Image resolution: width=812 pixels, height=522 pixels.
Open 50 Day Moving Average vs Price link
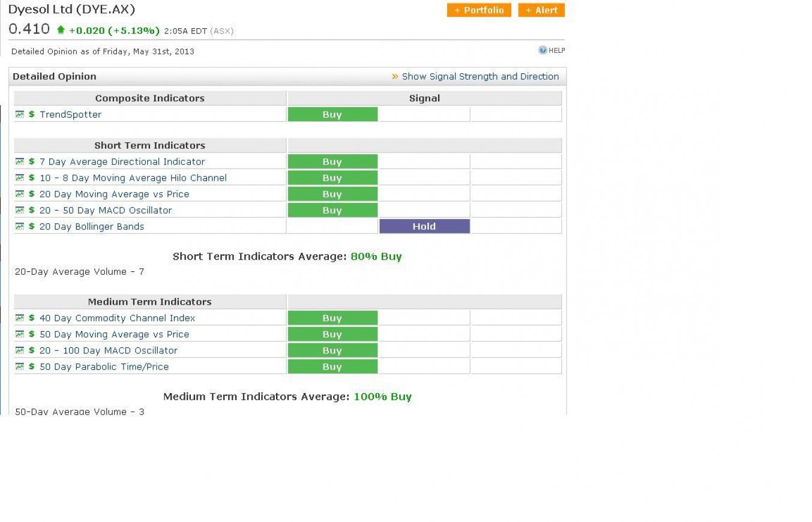click(x=114, y=335)
